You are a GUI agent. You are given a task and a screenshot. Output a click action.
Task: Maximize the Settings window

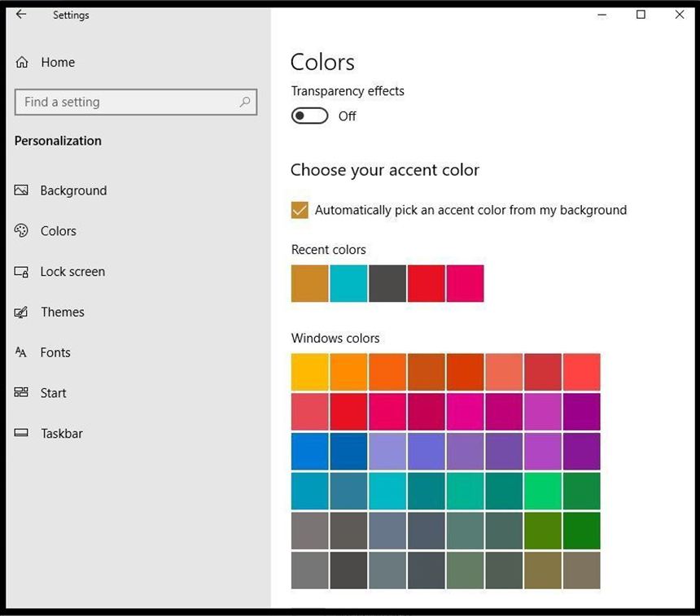[641, 15]
